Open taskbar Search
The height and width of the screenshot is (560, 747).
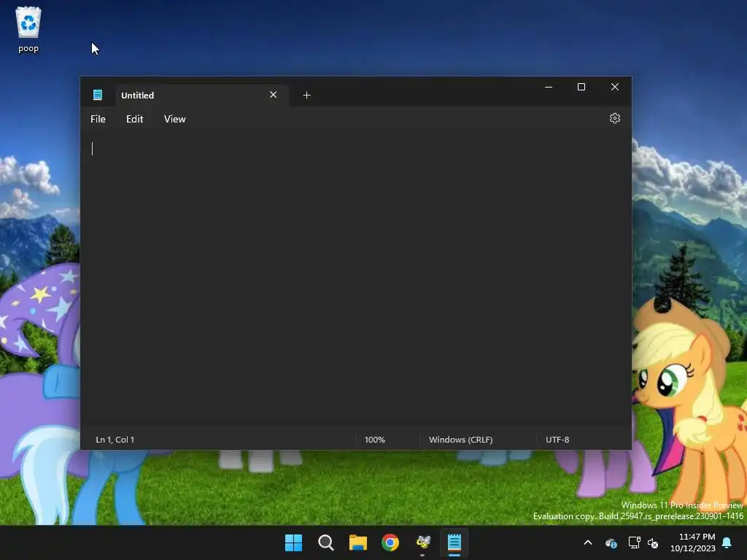(326, 542)
